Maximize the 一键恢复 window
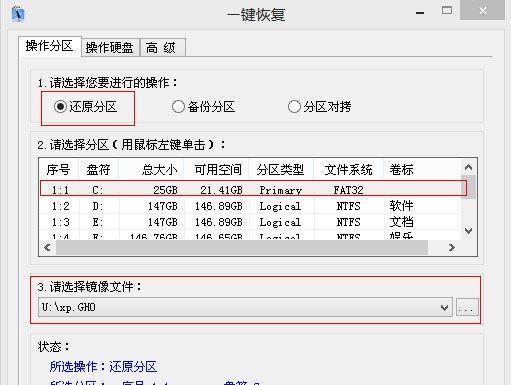511x385 pixels. click(447, 11)
